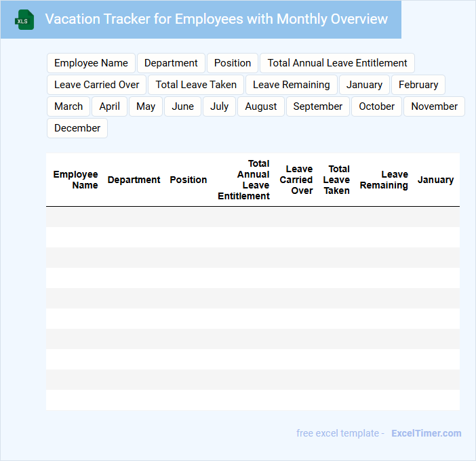Select the July tag button
Image resolution: width=476 pixels, height=461 pixels.
[219, 106]
